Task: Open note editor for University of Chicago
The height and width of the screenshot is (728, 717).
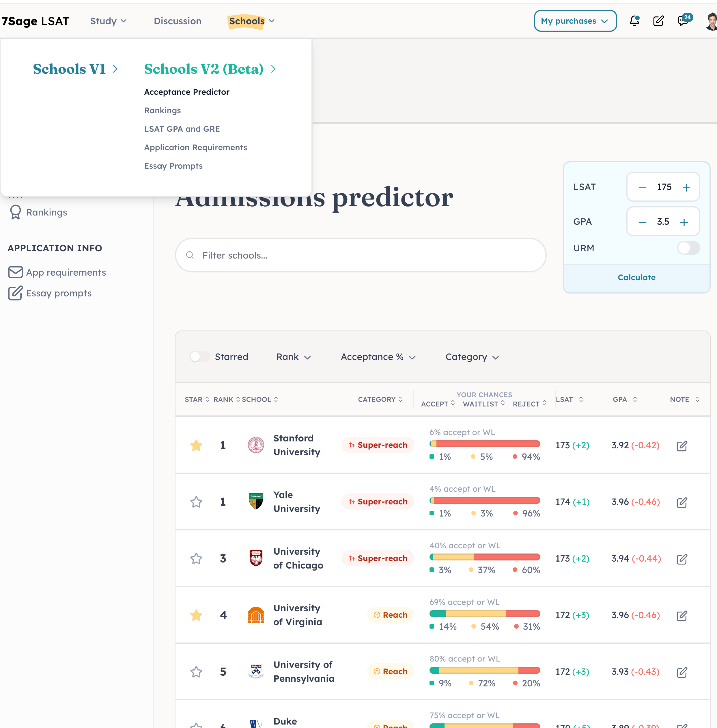Action: click(681, 559)
